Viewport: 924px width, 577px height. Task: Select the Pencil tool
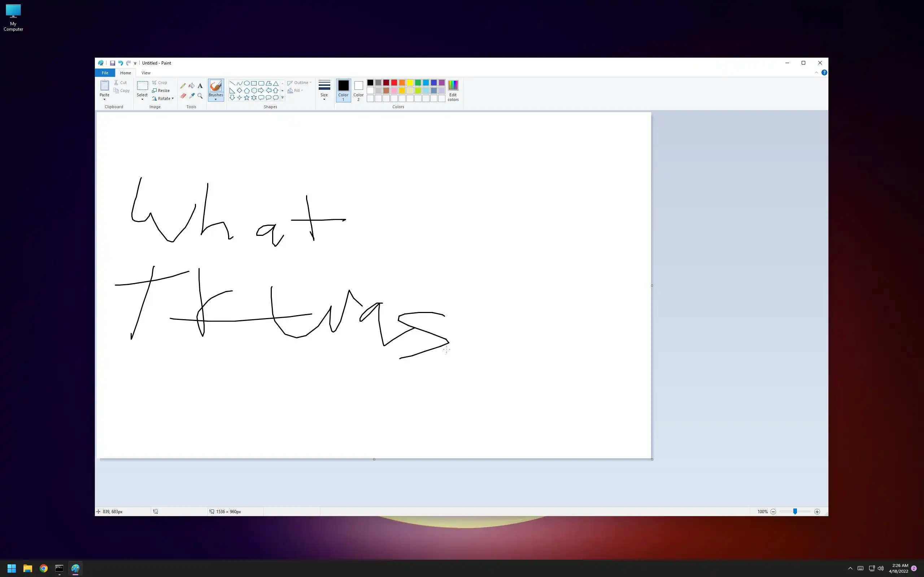coord(183,86)
